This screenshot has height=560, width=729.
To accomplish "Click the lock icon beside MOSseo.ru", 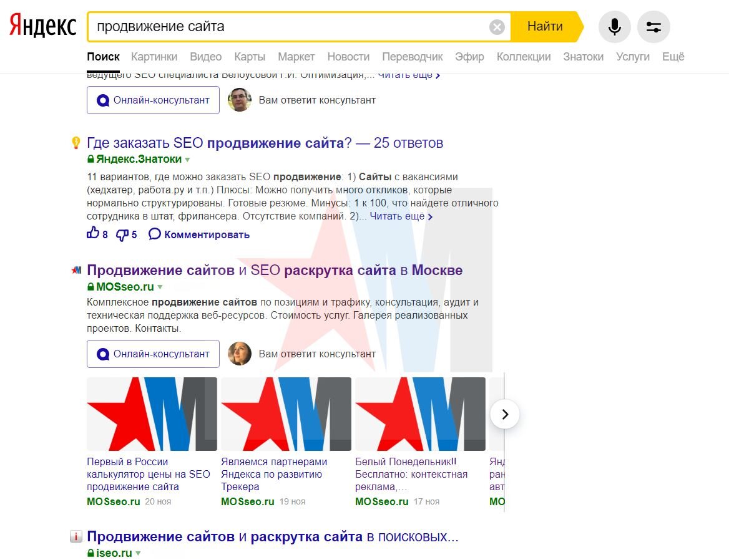I will [x=91, y=287].
